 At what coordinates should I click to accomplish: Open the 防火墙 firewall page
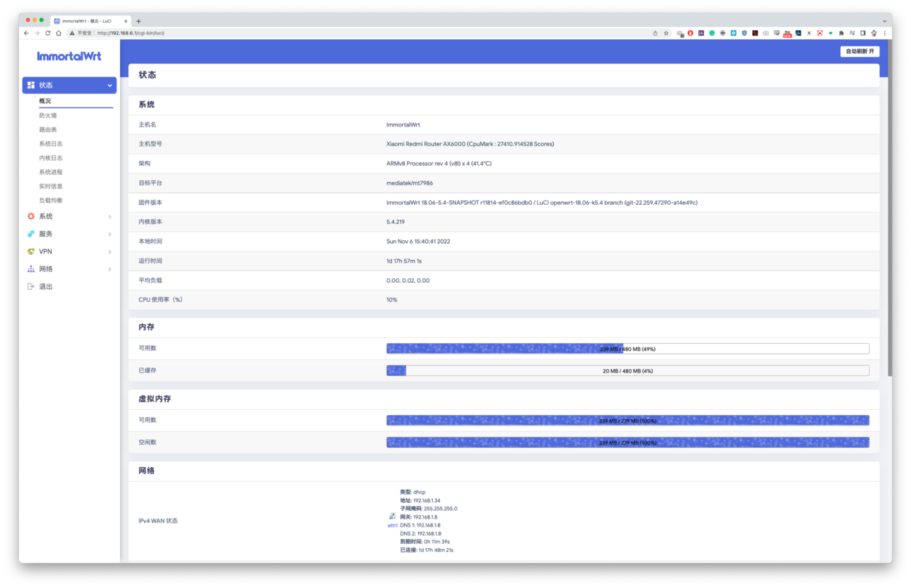pos(48,116)
